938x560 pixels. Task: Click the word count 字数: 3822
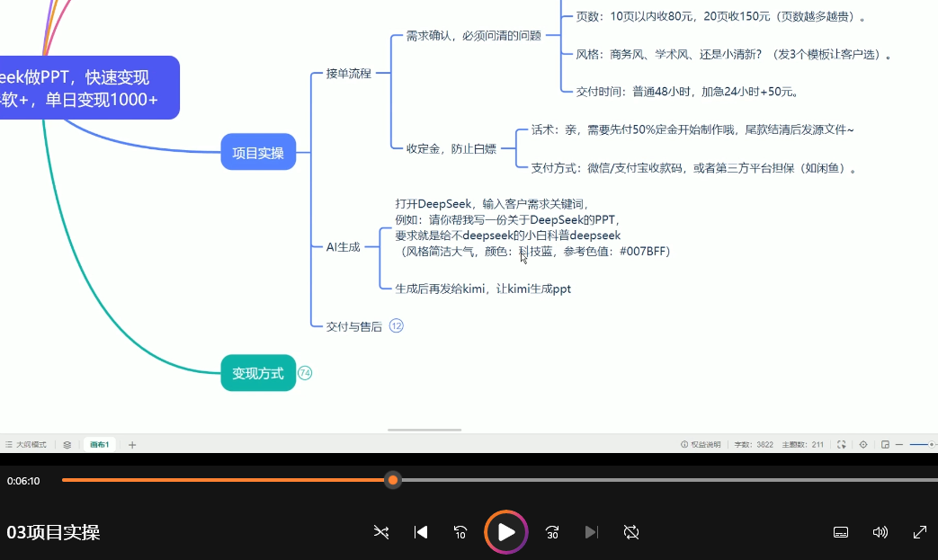click(754, 445)
